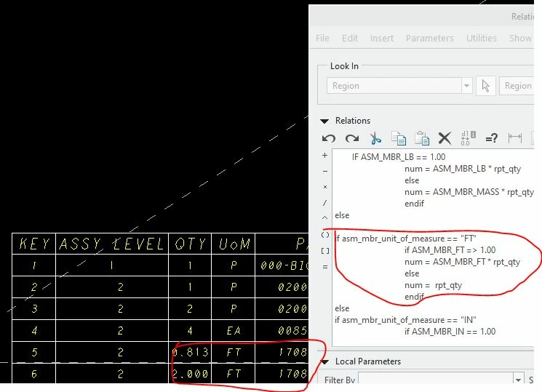Open the Look In Region dropdown
Screen dimensions: 542x392
pos(466,86)
